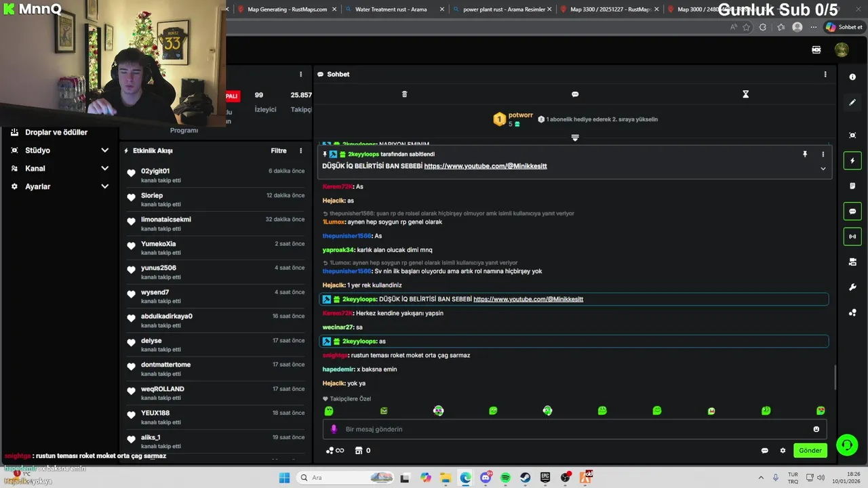Click username hapedemir in chat
This screenshot has width=868, height=488.
(x=338, y=369)
